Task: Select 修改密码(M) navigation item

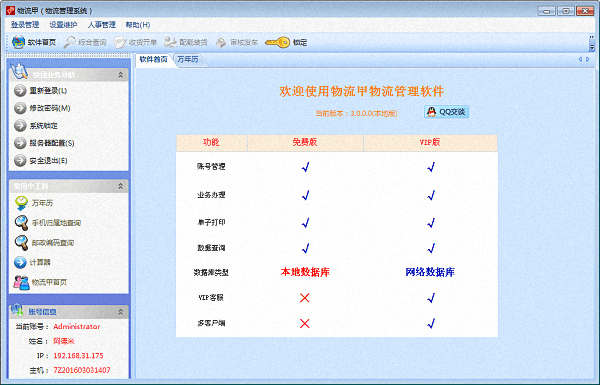Action: [x=50, y=108]
